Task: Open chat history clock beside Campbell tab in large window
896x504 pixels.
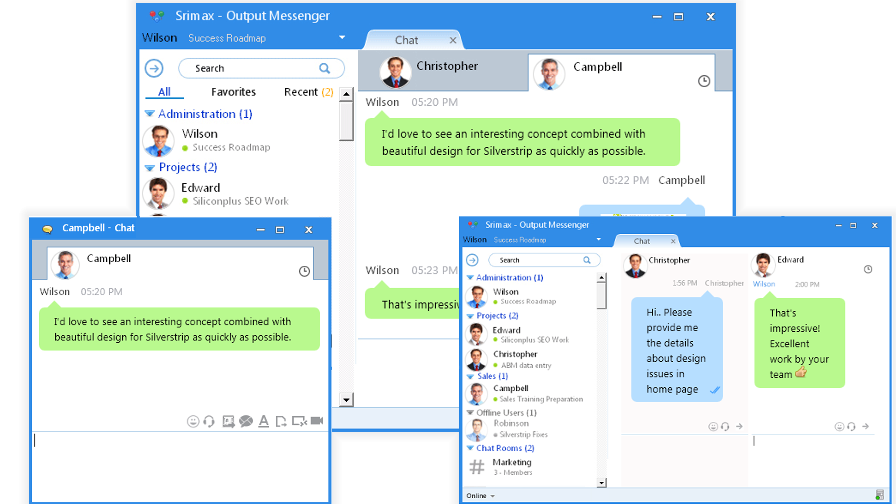Action: coord(704,81)
